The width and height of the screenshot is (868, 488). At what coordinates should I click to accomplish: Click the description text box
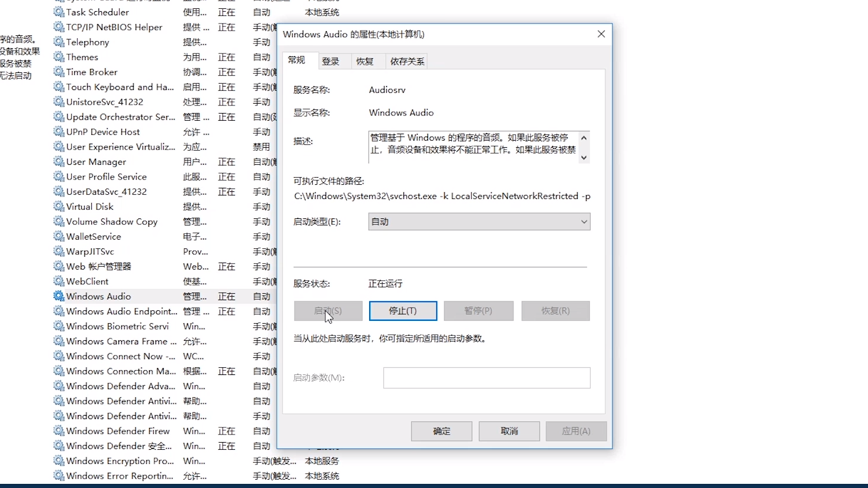tap(473, 147)
